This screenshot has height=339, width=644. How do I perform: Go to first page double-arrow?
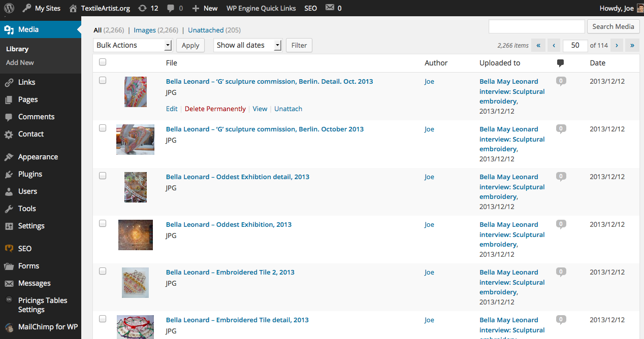click(x=538, y=45)
